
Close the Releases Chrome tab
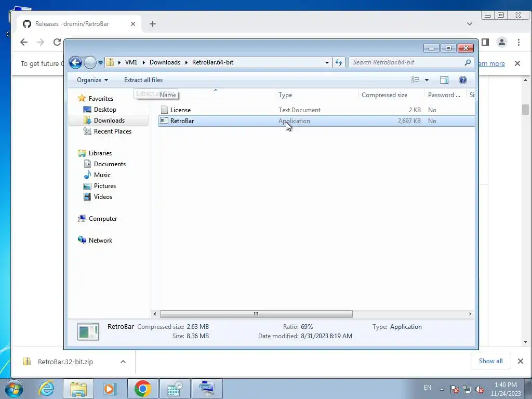[x=133, y=24]
